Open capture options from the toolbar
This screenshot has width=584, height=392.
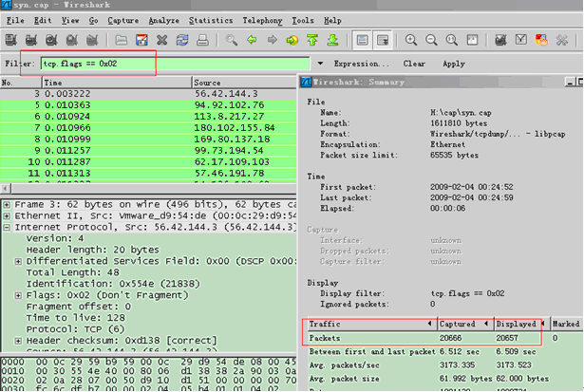[x=31, y=40]
